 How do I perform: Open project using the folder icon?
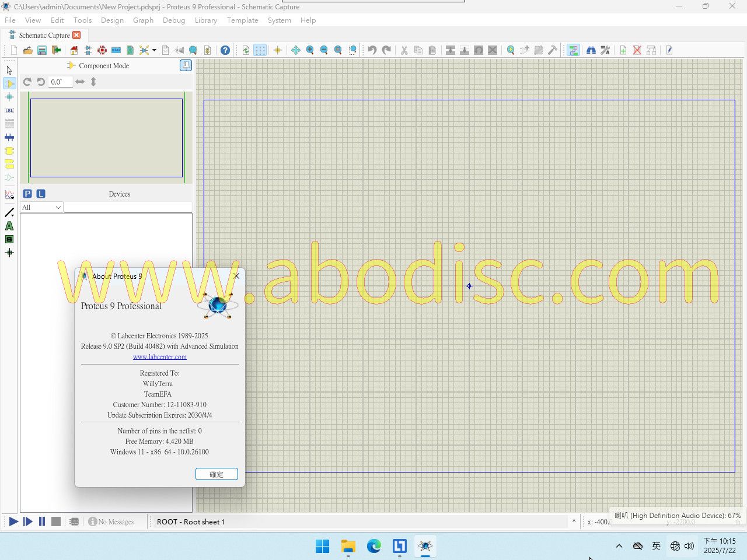pos(27,50)
